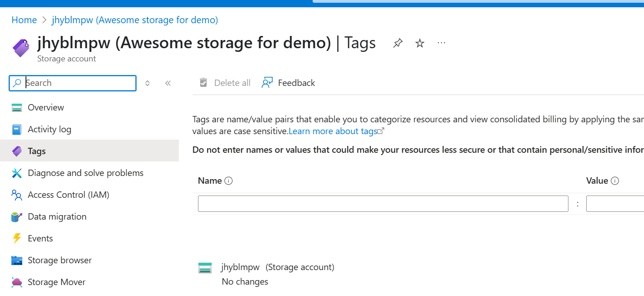Click the Data migration icon
Viewport: 644px width, 296px height.
pos(17,217)
